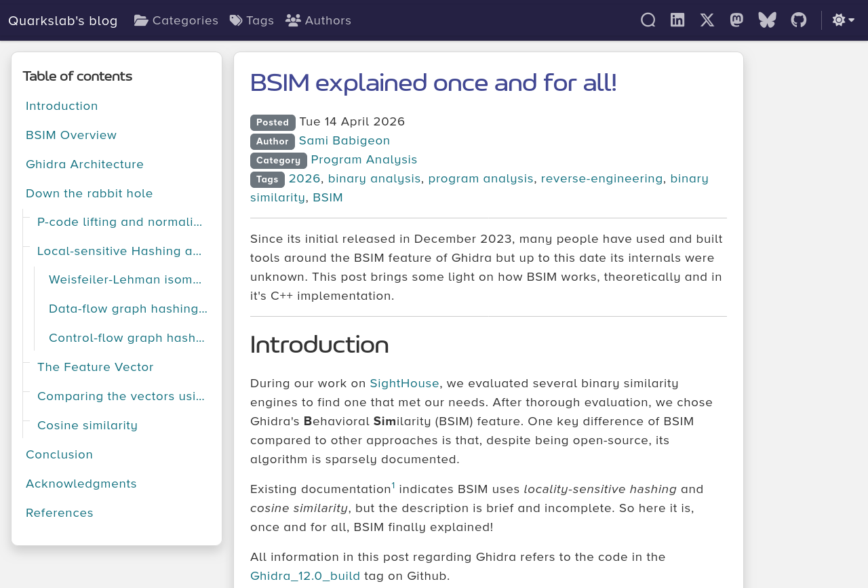Click the Quarkslab's blog home link
This screenshot has height=588, width=868.
[x=63, y=20]
